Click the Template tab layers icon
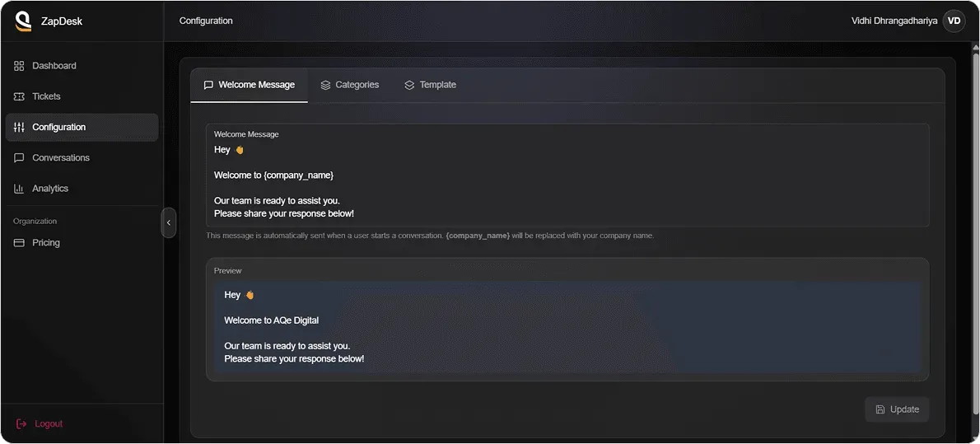 [x=409, y=85]
